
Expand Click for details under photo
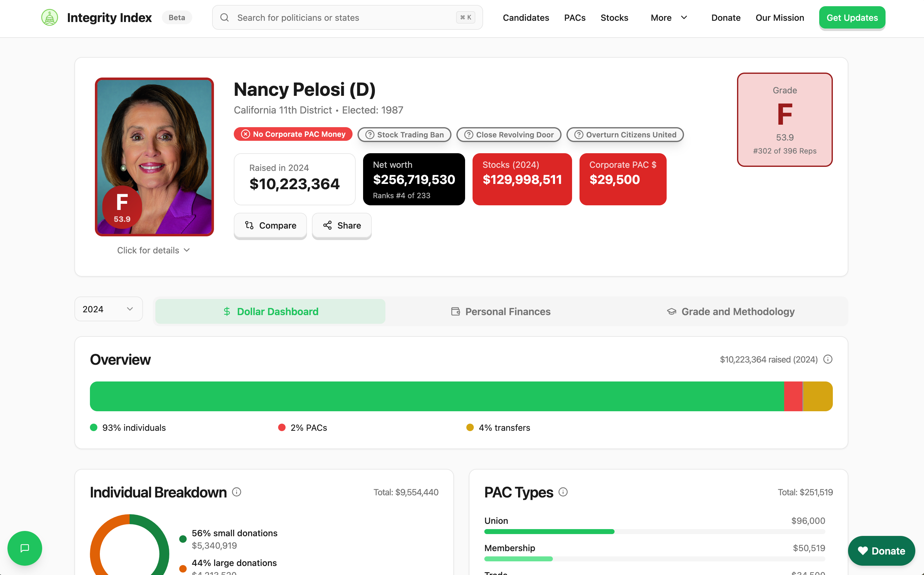point(153,250)
